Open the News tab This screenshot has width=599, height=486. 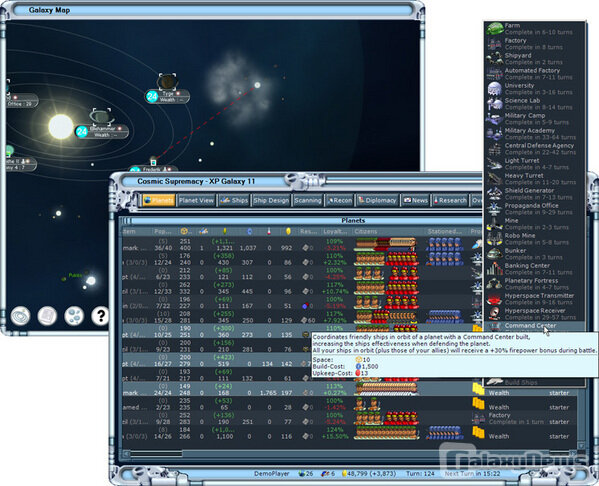point(415,200)
